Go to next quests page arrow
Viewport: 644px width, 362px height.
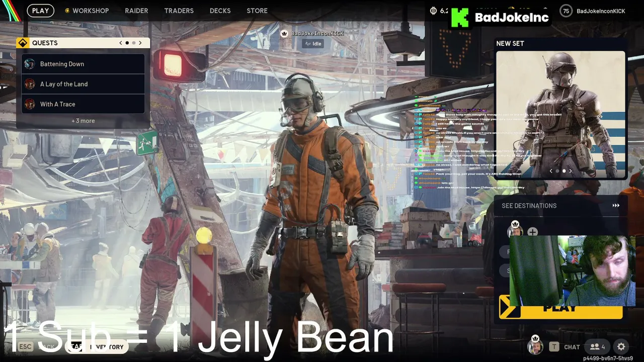[140, 43]
